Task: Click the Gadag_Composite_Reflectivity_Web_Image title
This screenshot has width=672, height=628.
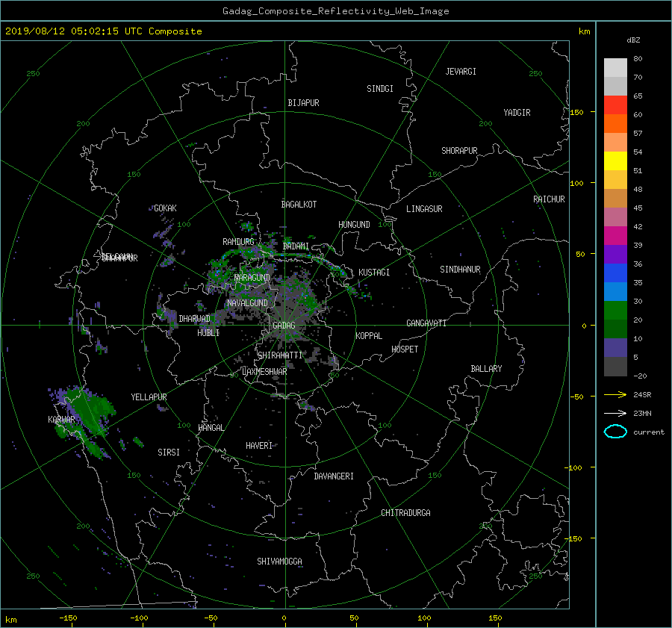Action: (335, 11)
